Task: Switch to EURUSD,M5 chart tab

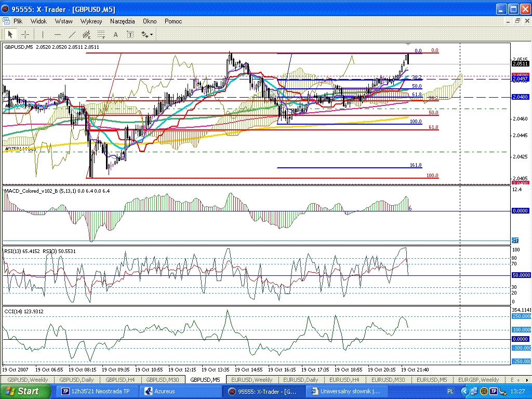Action: tap(432, 380)
